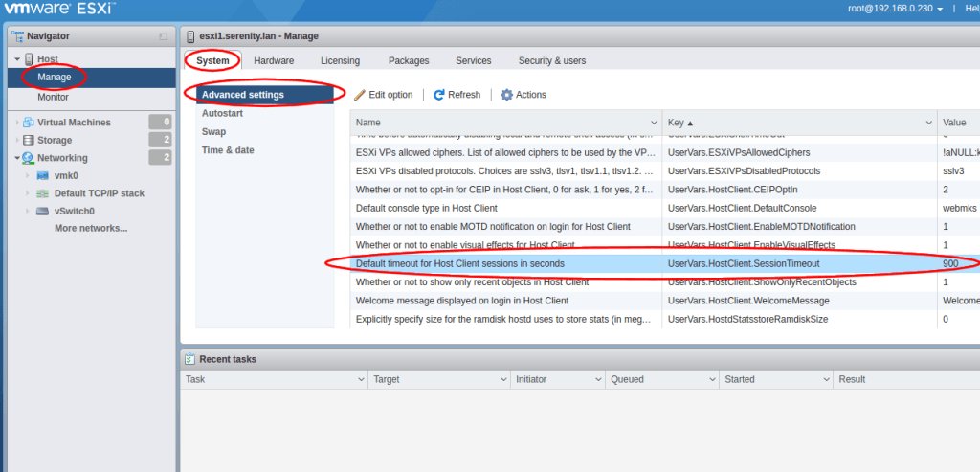Click the vSwitch0 switch icon

[x=42, y=211]
